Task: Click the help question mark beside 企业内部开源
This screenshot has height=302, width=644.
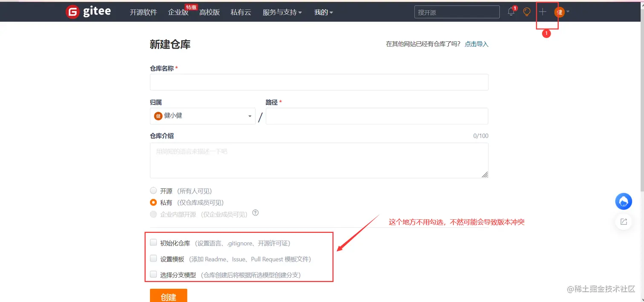Action: click(255, 212)
